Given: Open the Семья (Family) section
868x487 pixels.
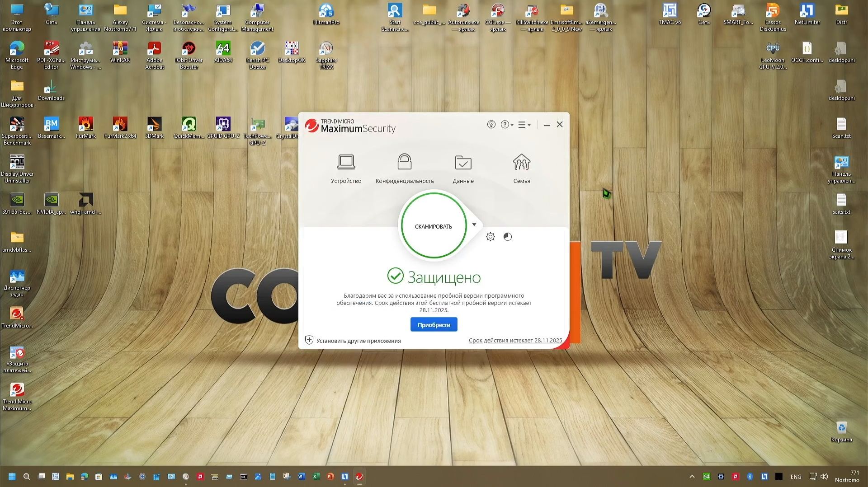Looking at the screenshot, I should pos(521,169).
